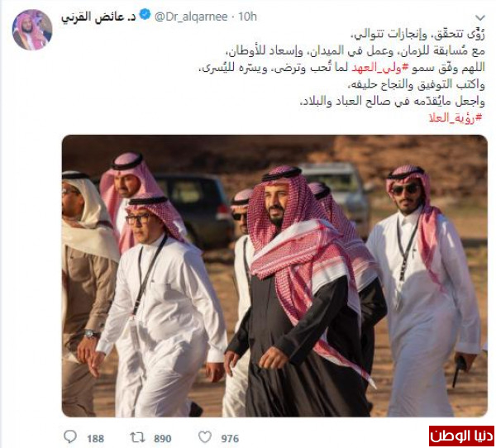Click the 976 likes count
The image size is (496, 448).
pos(230,439)
